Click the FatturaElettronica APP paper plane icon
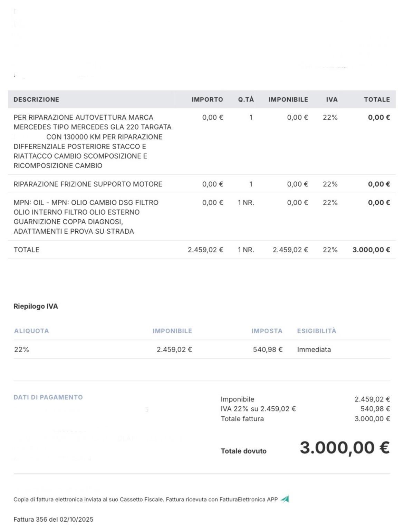This screenshot has width=404, height=532. [285, 499]
